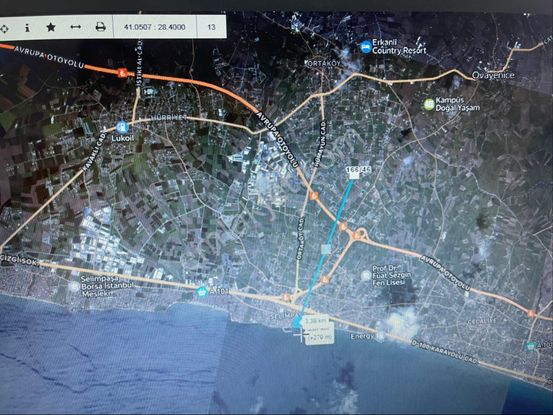Click the printer icon
This screenshot has height=415, width=553.
tap(101, 27)
